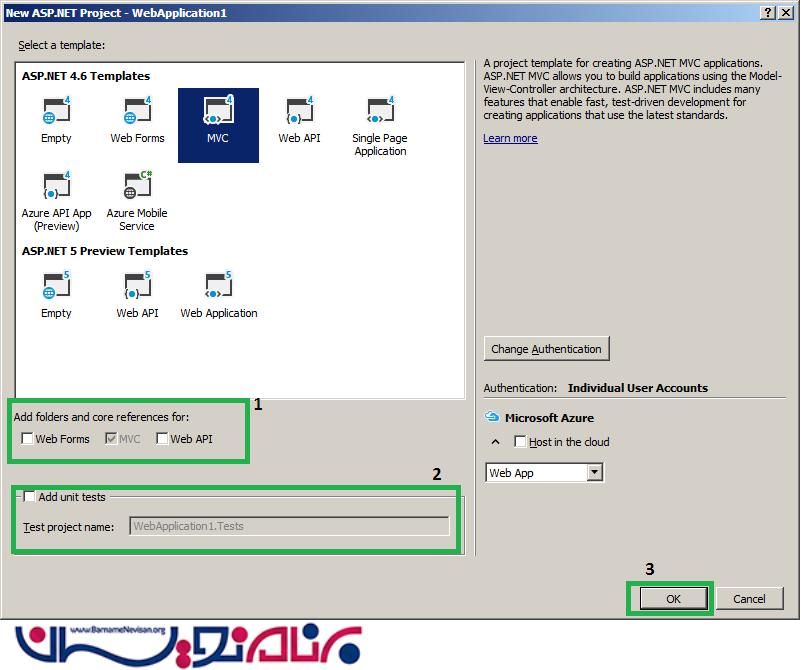Choose the Azure API App (Preview) template

[x=56, y=202]
